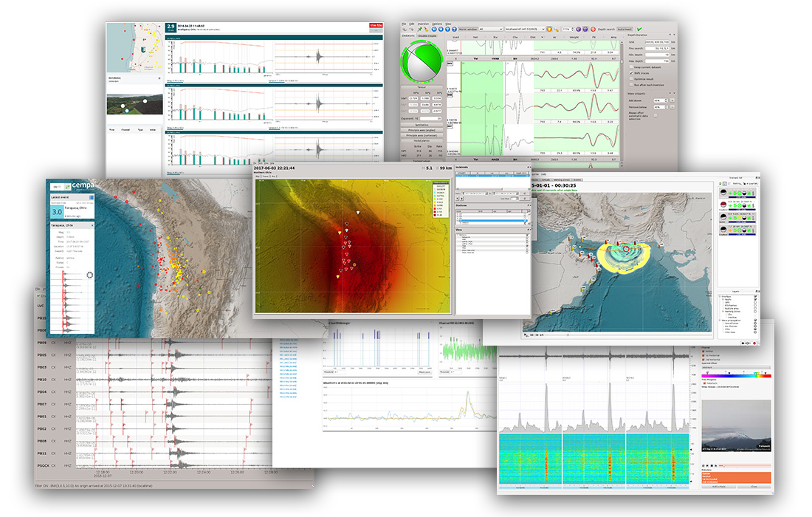The width and height of the screenshot is (812, 517).
Task: Enable Run after each inversion checkbox
Action: (x=630, y=85)
